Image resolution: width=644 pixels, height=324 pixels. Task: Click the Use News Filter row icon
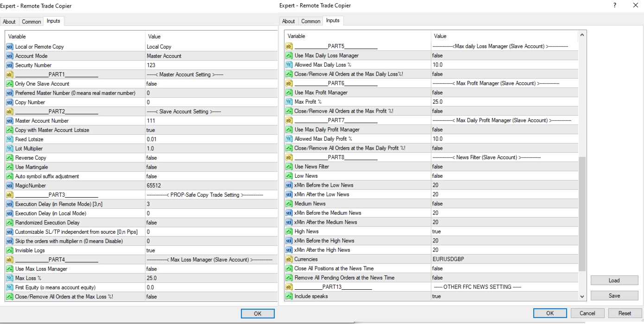click(289, 167)
